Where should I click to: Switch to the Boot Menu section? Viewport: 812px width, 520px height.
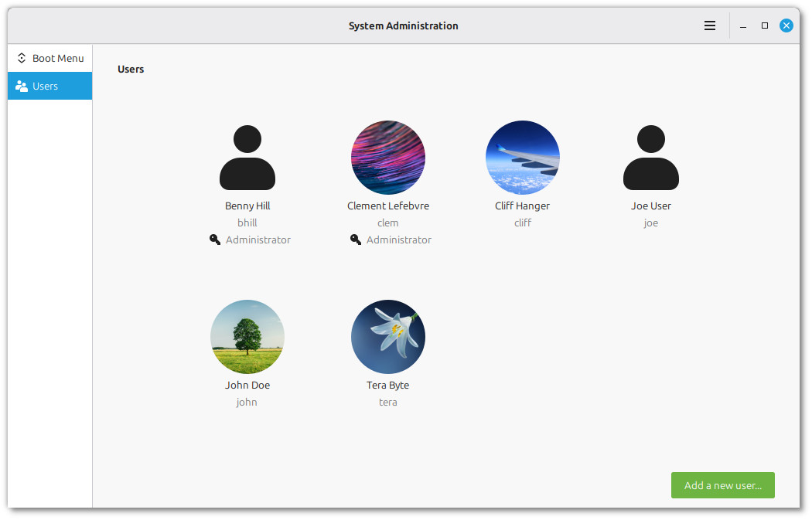click(x=58, y=58)
